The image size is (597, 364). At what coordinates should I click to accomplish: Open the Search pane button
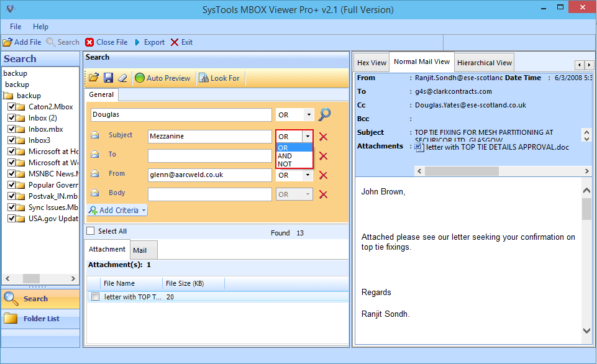click(x=40, y=299)
